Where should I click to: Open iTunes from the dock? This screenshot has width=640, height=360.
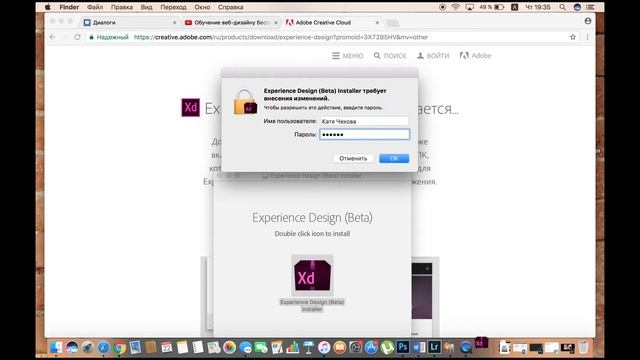(x=324, y=347)
